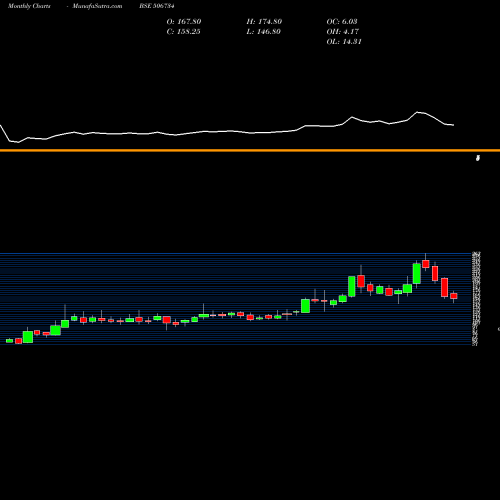This screenshot has width=500, height=500.
Task: Click the 'Monthly Charts' title text
Action: tap(29, 6)
